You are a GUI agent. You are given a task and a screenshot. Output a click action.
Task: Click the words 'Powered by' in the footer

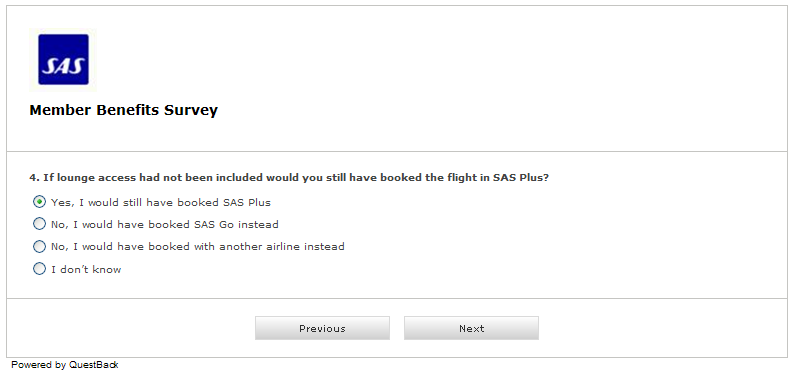pyautogui.click(x=39, y=365)
